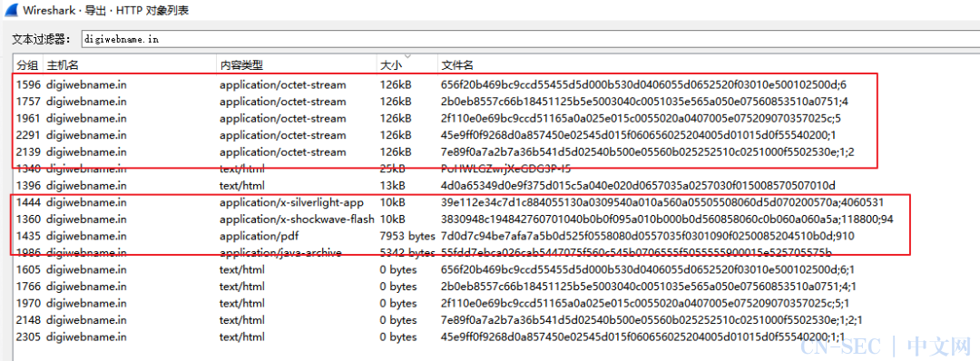Select packet 1596 in the object list
980x361 pixels.
(27, 84)
